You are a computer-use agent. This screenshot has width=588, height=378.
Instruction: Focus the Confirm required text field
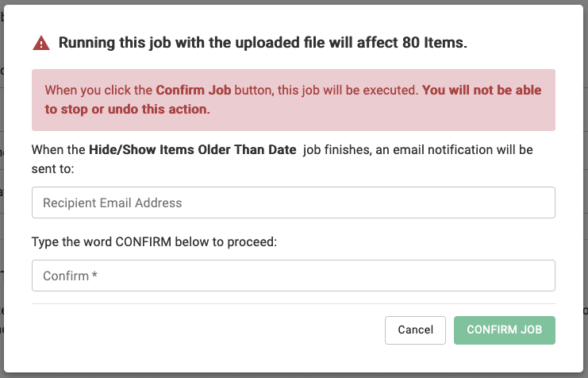[x=294, y=276]
